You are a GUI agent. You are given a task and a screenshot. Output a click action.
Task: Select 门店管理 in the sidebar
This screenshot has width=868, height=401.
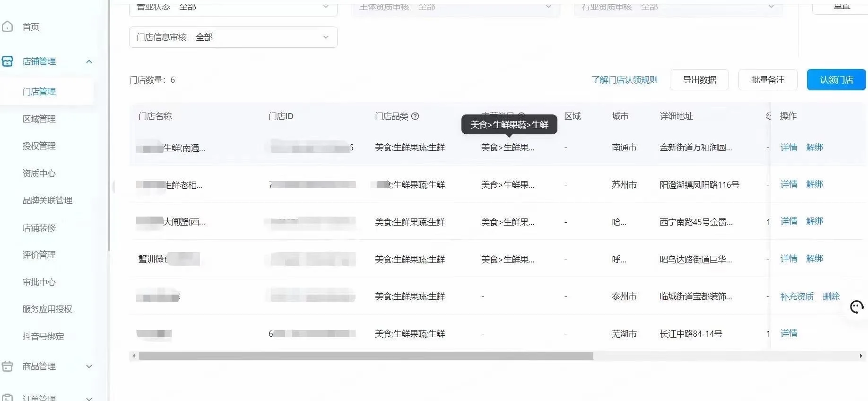point(39,92)
